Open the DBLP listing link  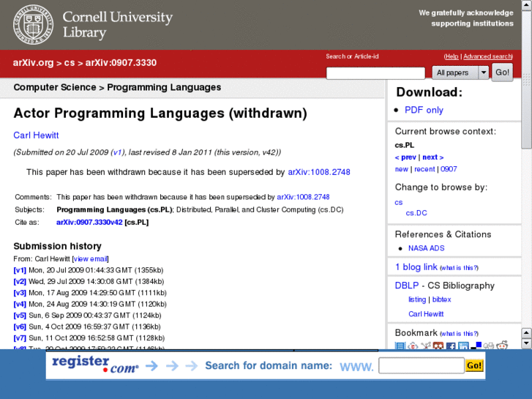[417, 299]
